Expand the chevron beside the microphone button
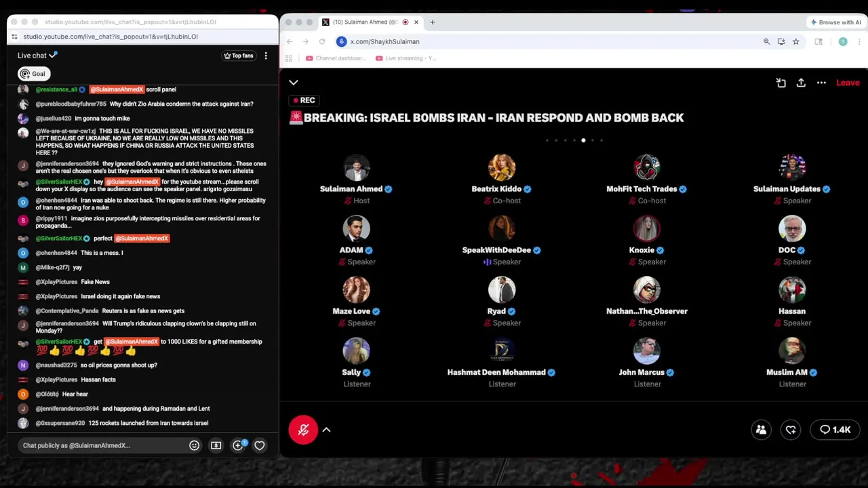Image resolution: width=868 pixels, height=488 pixels. (326, 430)
